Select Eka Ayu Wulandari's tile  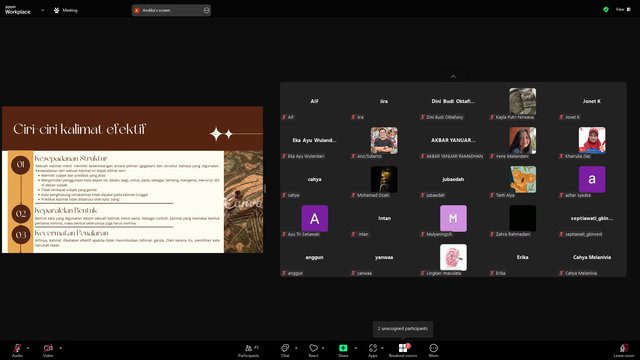click(314, 140)
